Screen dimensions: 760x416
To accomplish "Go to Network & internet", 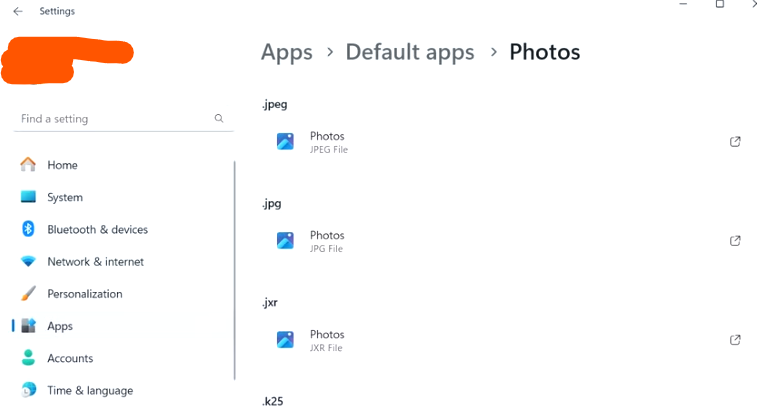I will (95, 261).
